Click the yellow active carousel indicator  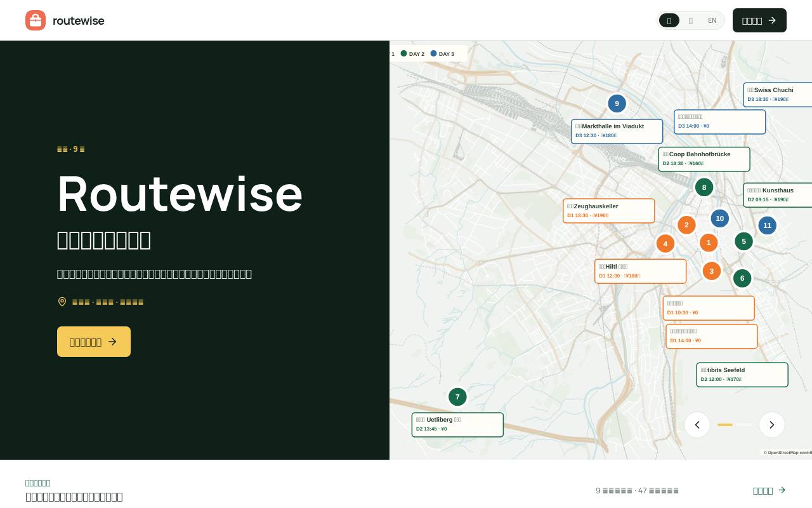pos(725,425)
